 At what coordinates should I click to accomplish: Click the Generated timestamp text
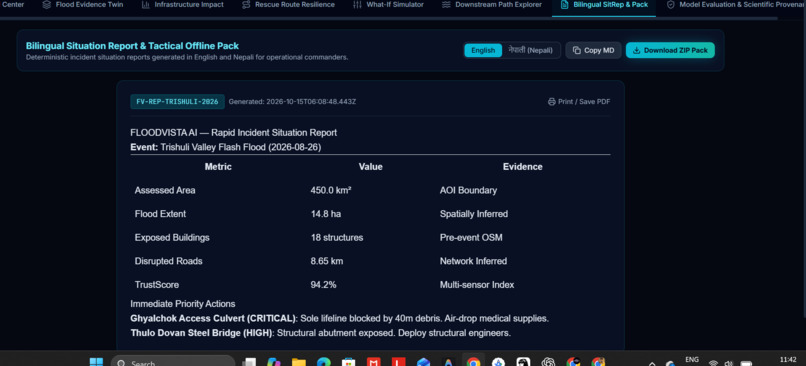coord(292,102)
